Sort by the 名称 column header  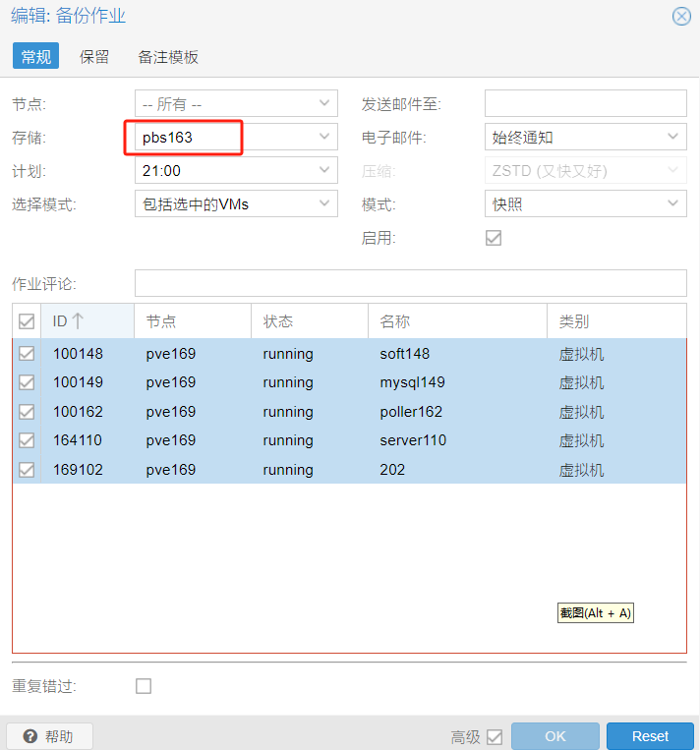pos(457,321)
